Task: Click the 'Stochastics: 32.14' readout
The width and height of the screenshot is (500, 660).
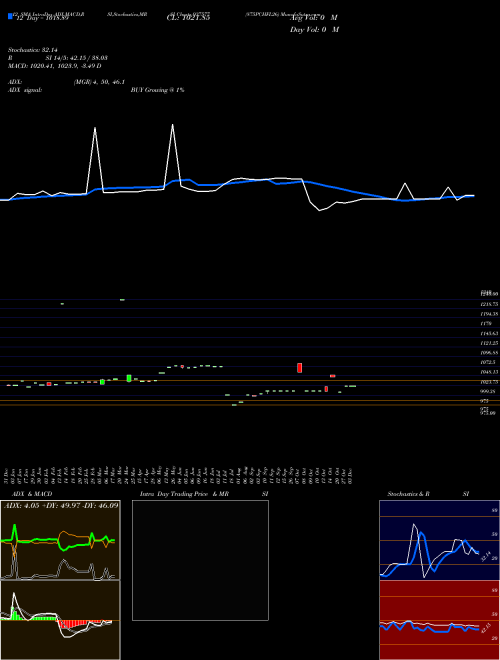Action: (32, 50)
